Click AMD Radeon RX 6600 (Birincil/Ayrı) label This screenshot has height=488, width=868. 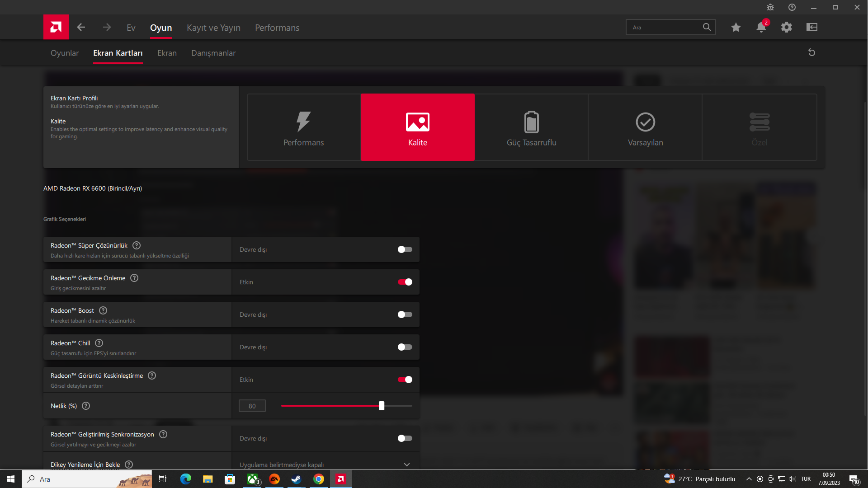click(93, 188)
